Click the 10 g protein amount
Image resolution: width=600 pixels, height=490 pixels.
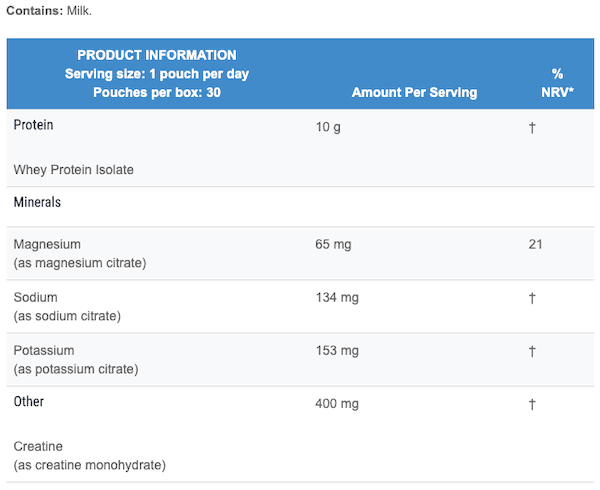pos(328,127)
